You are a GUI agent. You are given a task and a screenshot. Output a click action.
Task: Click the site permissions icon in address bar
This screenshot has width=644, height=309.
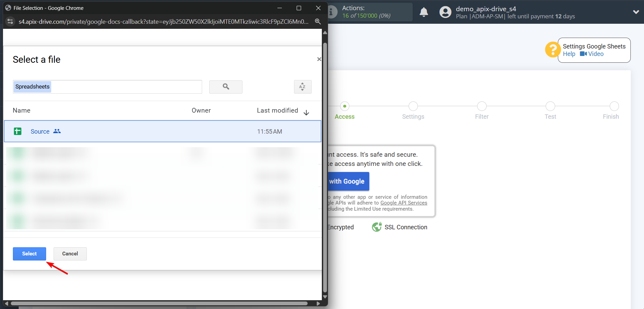[x=10, y=21]
